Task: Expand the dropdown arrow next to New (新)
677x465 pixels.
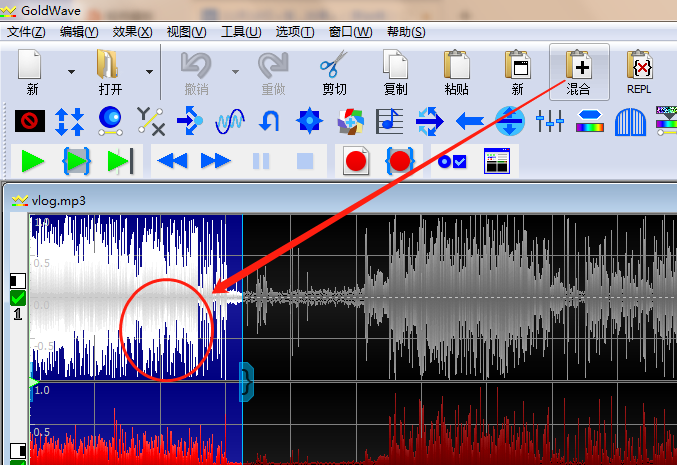Action: [71, 72]
